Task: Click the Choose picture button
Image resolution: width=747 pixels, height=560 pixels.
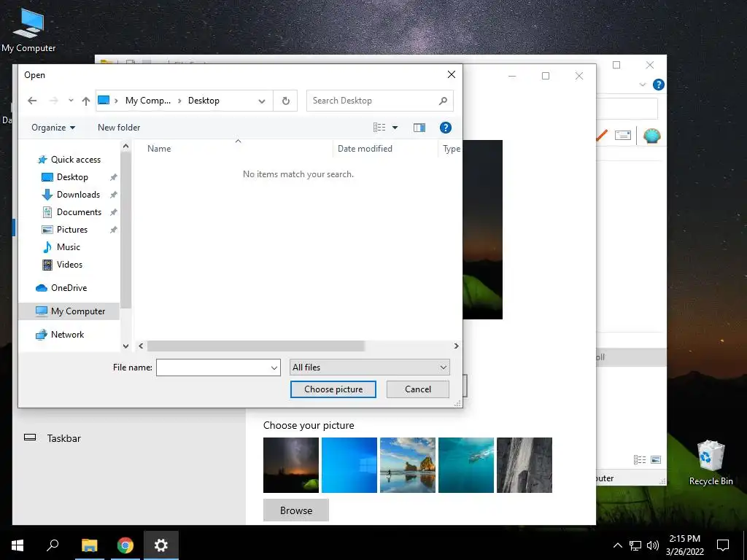Action: [333, 389]
